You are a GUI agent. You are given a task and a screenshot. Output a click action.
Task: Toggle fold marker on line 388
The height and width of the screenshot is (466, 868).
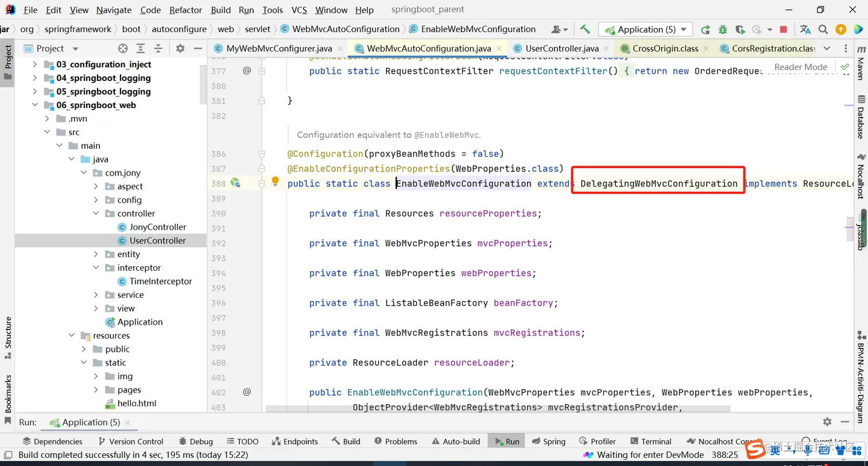[x=262, y=184]
